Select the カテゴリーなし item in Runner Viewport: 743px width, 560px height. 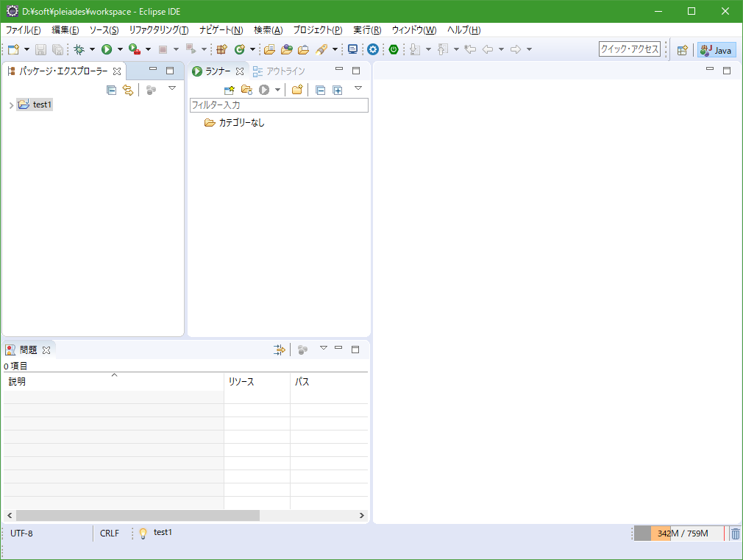[241, 123]
